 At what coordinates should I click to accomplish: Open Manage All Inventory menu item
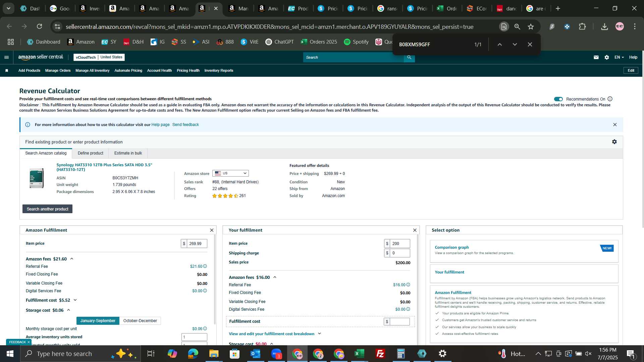click(92, 71)
